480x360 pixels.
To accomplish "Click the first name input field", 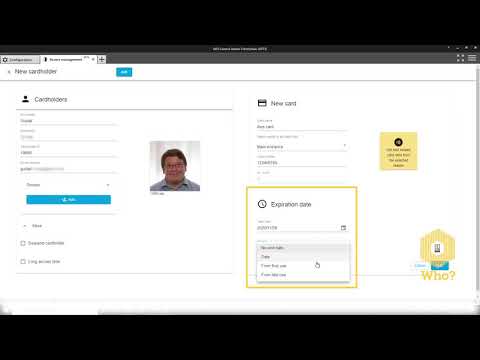I will pyautogui.click(x=68, y=121).
